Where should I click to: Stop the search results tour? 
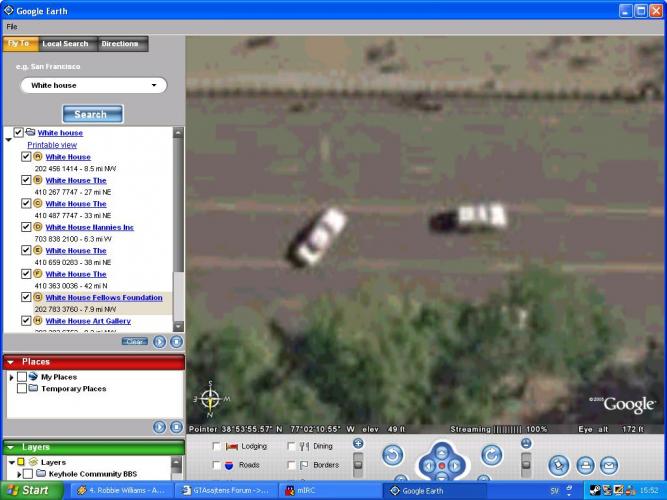pyautogui.click(x=176, y=342)
